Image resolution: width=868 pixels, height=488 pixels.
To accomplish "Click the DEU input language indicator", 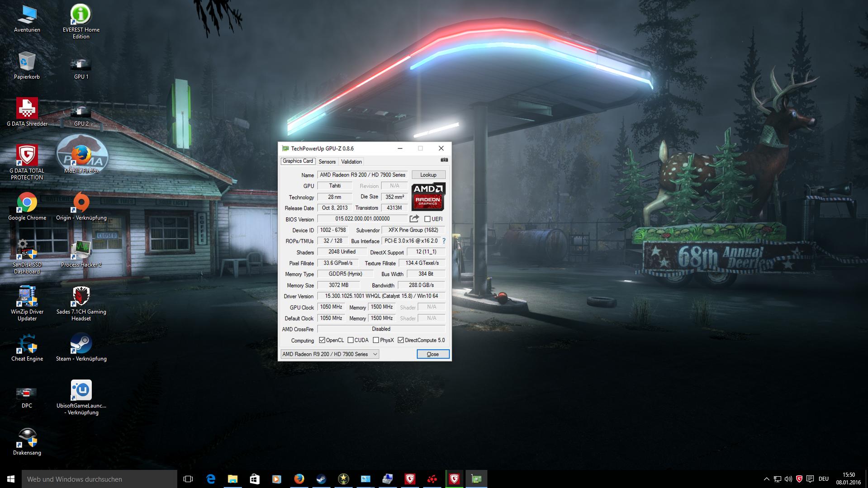I will click(824, 479).
